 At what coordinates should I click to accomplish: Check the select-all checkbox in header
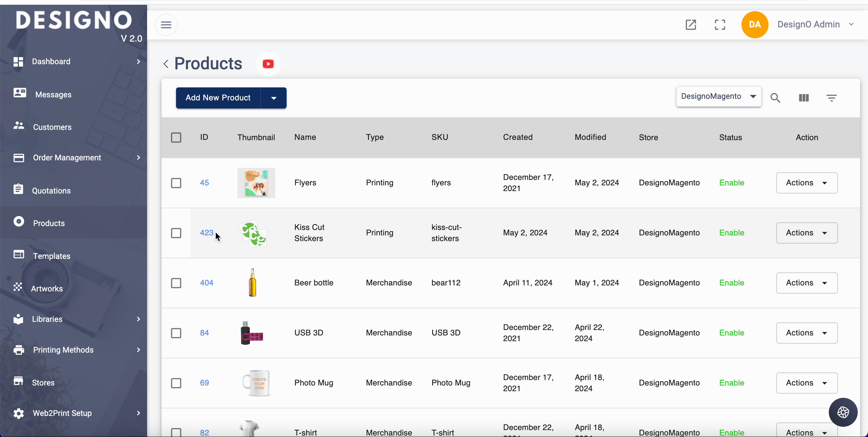(176, 137)
